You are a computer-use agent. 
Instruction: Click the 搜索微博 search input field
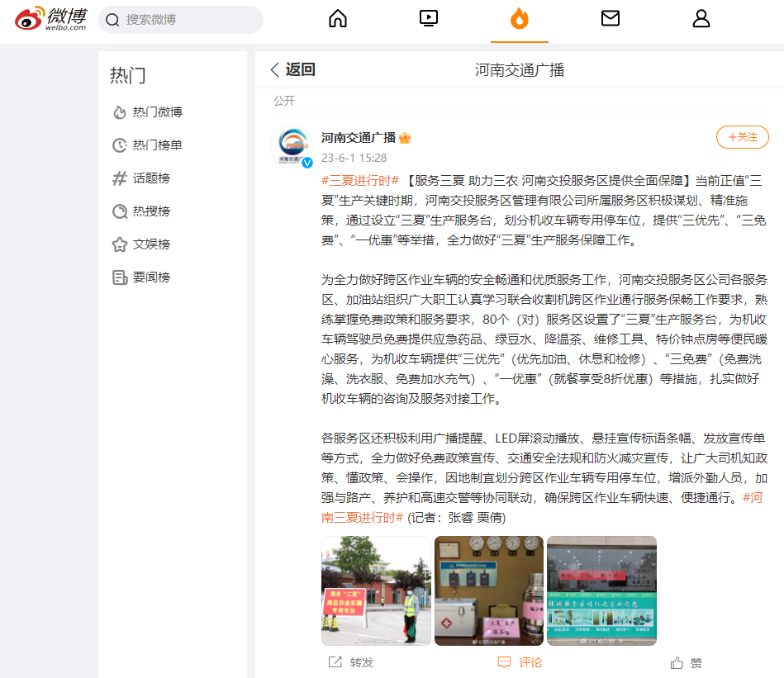[182, 18]
